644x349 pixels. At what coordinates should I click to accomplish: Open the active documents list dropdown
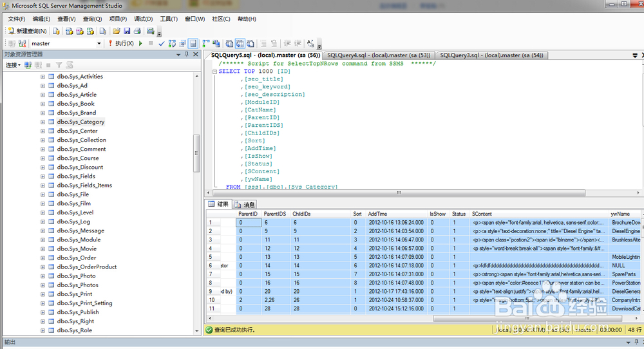pyautogui.click(x=635, y=55)
